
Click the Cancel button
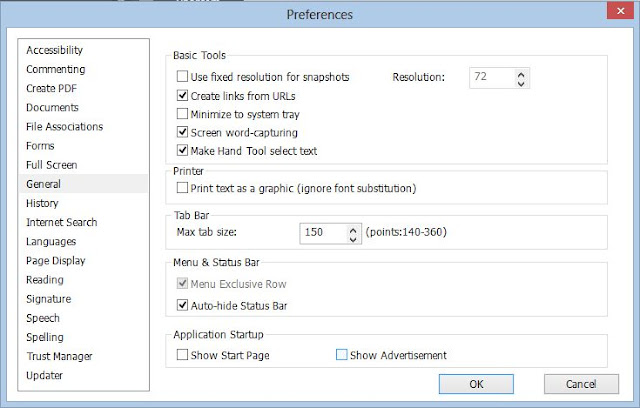coord(581,384)
